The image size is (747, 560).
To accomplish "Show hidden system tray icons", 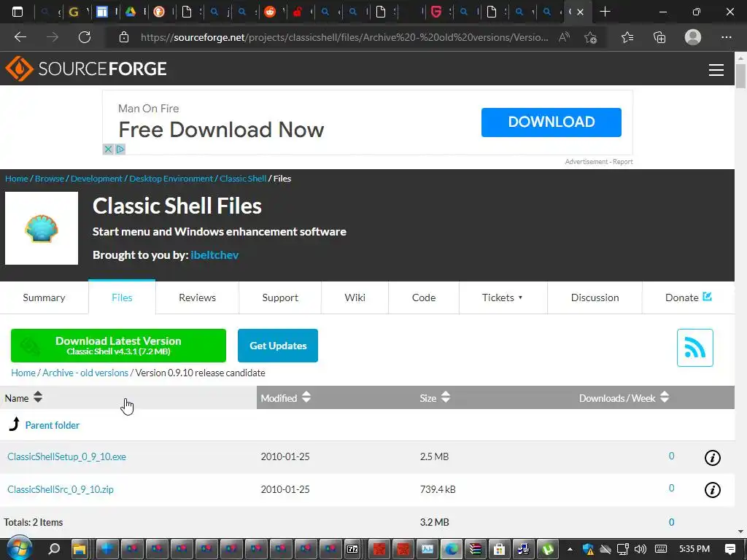I will [570, 549].
